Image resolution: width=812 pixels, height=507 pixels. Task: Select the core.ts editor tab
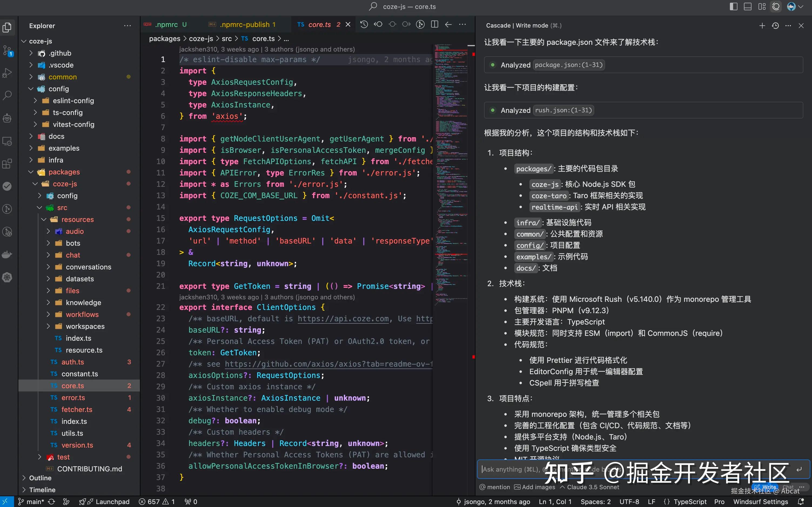click(x=319, y=24)
